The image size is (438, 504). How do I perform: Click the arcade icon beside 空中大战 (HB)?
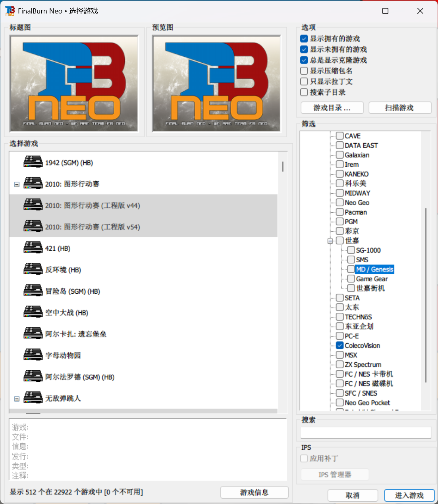[x=33, y=312]
